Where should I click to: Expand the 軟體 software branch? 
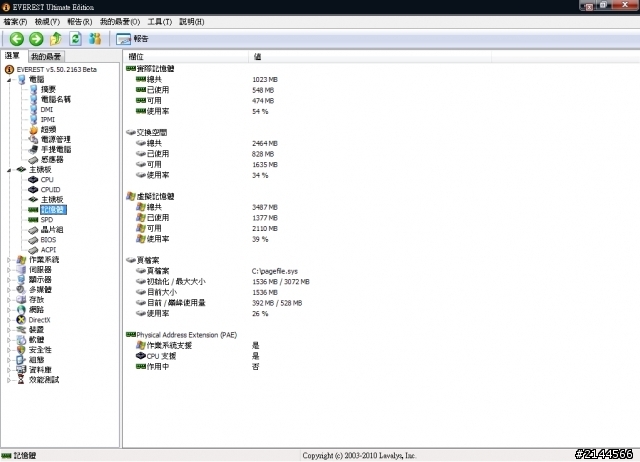(9, 340)
